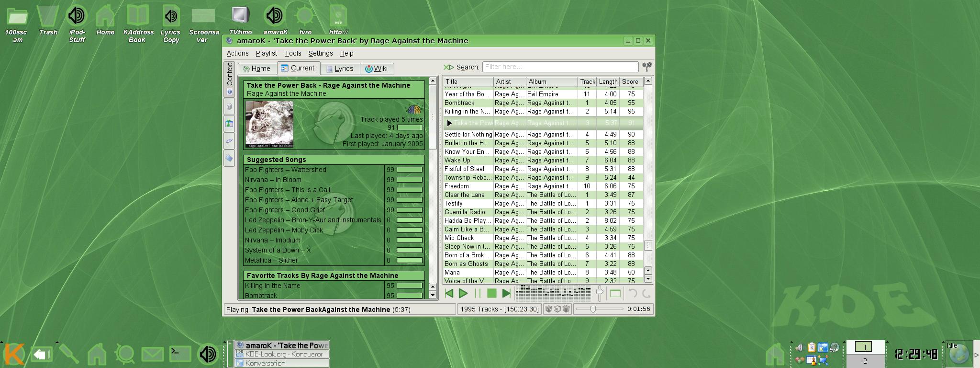980x368 pixels.
Task: Click the Rage Against the Machine album cover
Action: tap(269, 124)
